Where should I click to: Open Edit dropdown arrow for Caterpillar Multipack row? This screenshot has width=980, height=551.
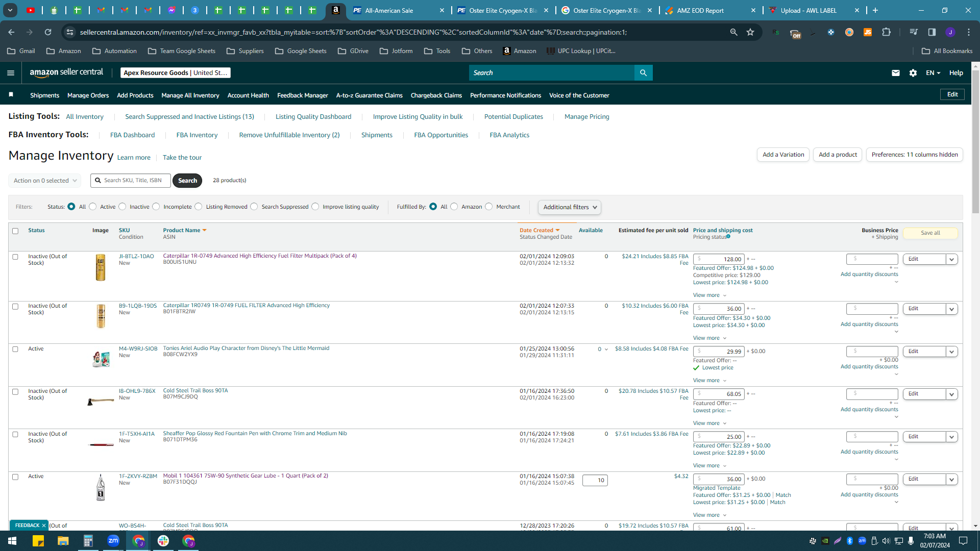click(951, 259)
